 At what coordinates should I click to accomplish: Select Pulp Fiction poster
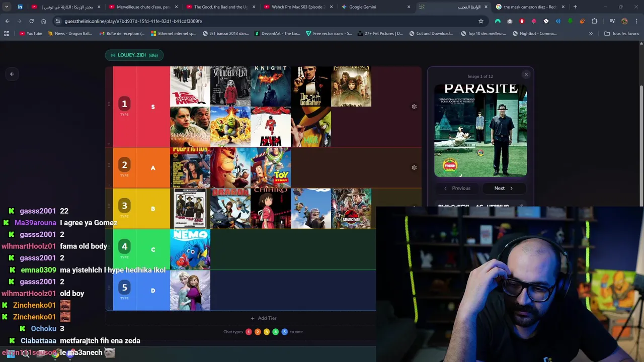tap(190, 168)
